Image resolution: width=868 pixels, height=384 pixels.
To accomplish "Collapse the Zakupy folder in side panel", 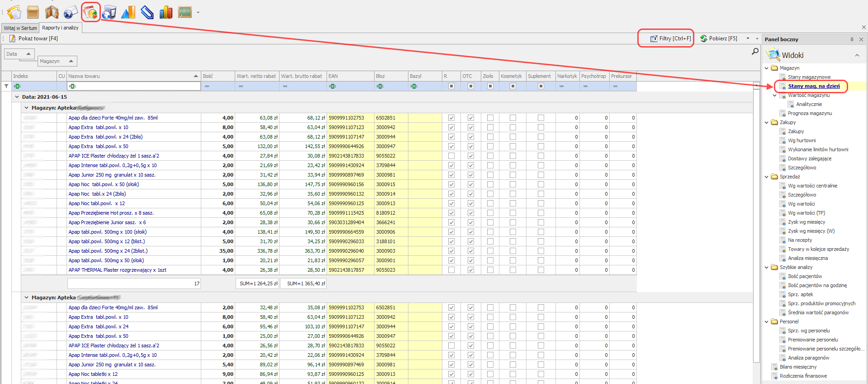I will coord(767,122).
